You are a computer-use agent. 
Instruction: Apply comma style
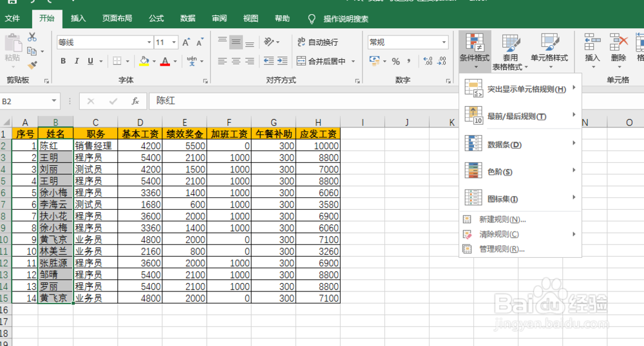point(409,61)
